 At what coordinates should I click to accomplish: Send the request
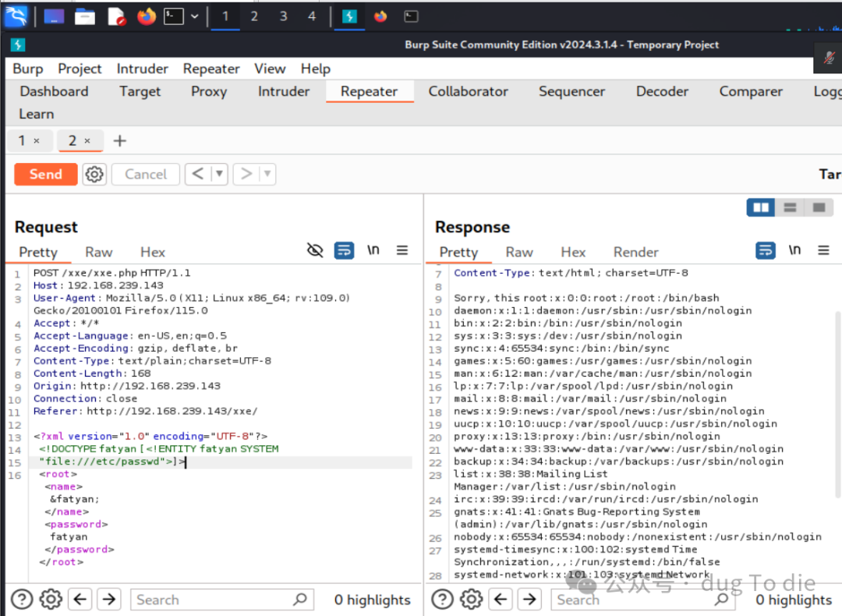(46, 174)
